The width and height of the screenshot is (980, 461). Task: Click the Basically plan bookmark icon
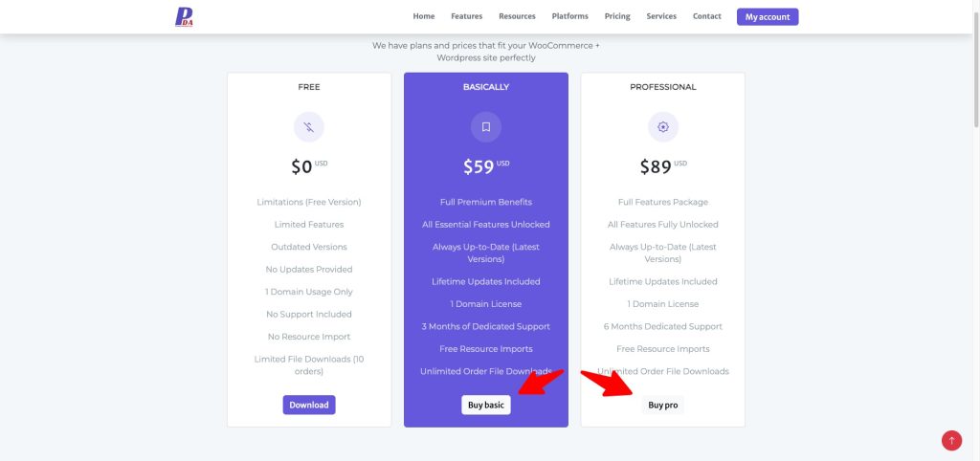point(485,126)
